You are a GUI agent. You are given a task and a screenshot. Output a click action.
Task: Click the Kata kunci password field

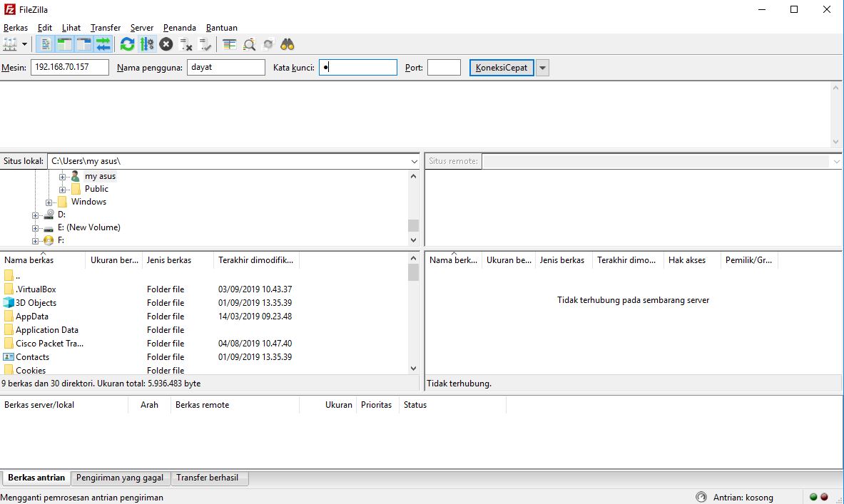[357, 67]
